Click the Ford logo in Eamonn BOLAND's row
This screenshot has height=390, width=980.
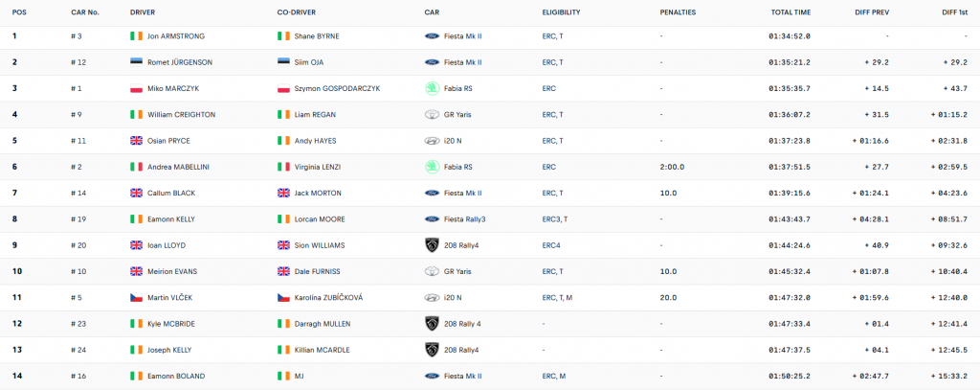[432, 376]
